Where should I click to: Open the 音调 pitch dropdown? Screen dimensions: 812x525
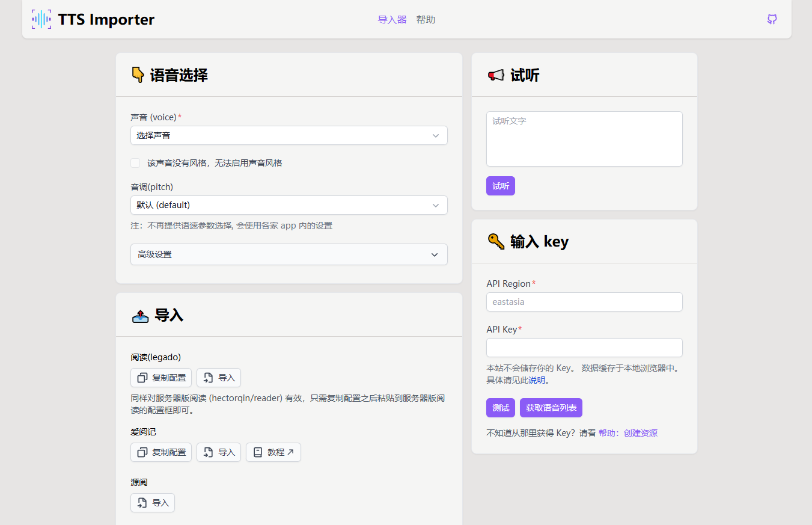(289, 205)
